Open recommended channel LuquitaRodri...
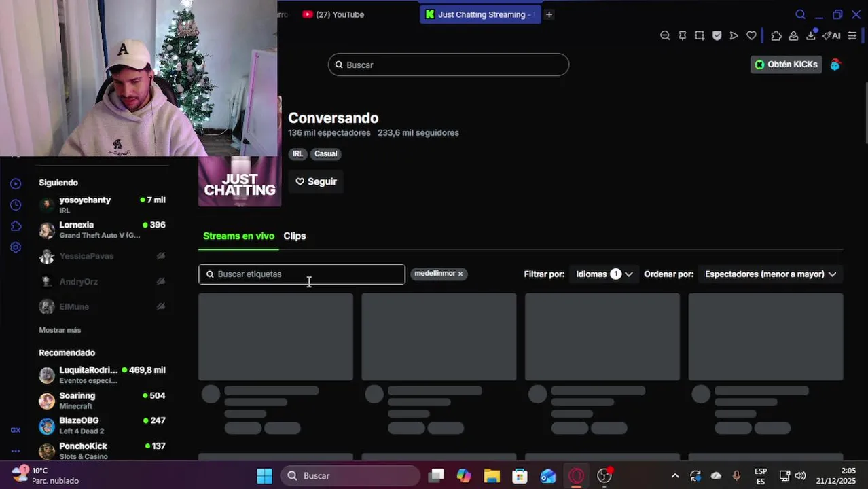Image resolution: width=868 pixels, height=489 pixels. [x=102, y=375]
